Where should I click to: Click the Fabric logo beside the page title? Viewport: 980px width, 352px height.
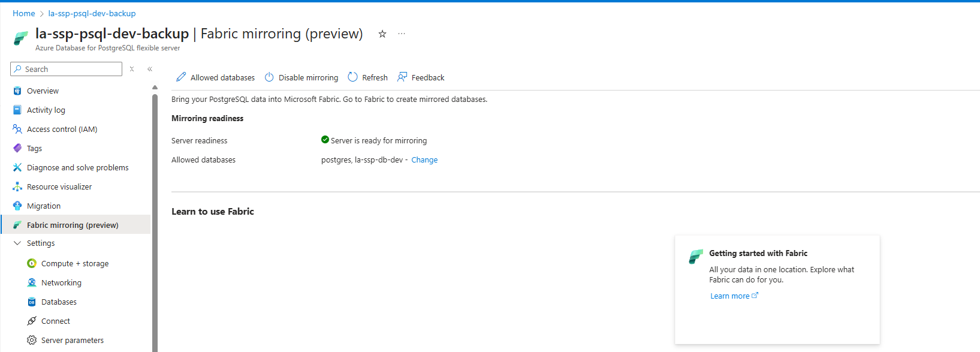tap(21, 38)
